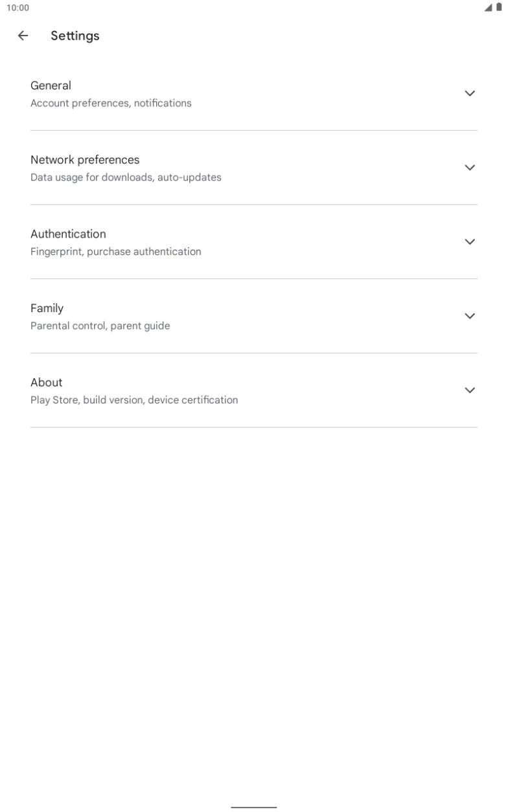This screenshot has width=508, height=812.
Task: Expand the About section chevron
Action: [x=470, y=390]
